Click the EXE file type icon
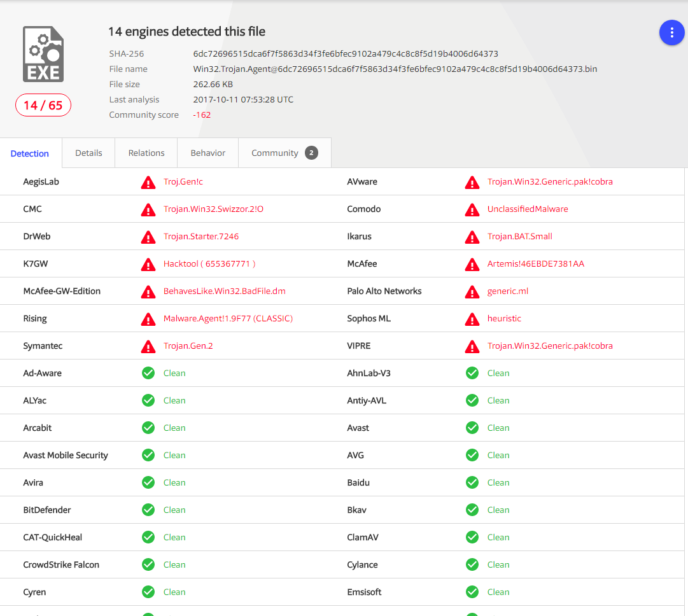 [43, 54]
